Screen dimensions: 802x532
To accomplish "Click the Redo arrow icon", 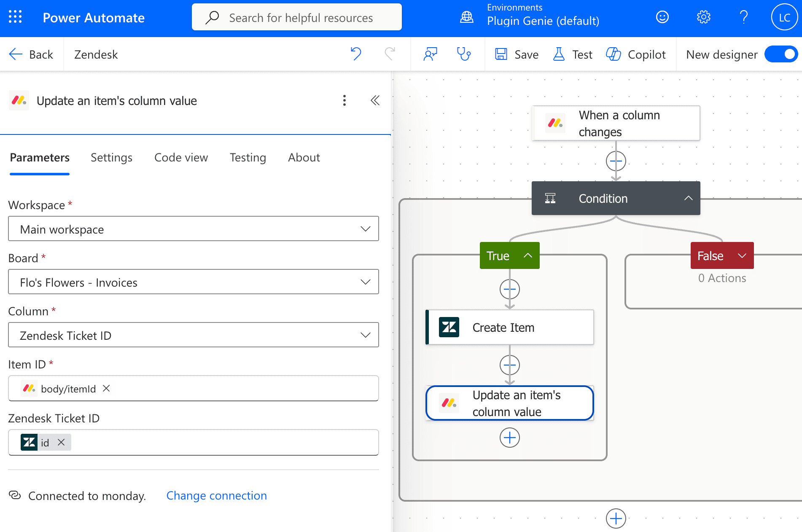I will pyautogui.click(x=390, y=54).
